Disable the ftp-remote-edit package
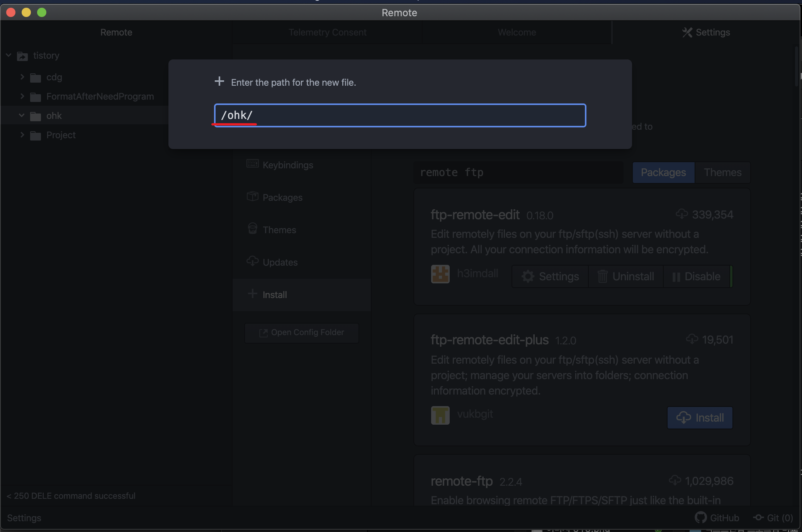Screen dimensions: 802x532 point(696,276)
